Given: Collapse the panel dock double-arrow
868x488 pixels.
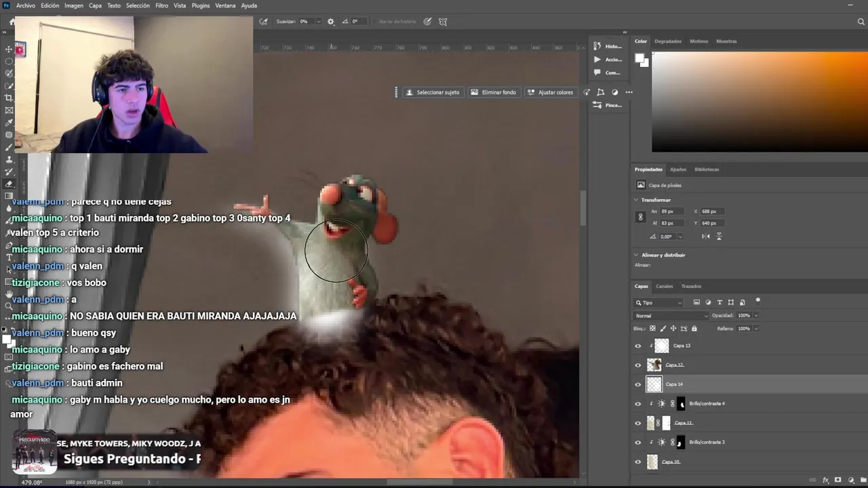Looking at the screenshot, I should (625, 32).
